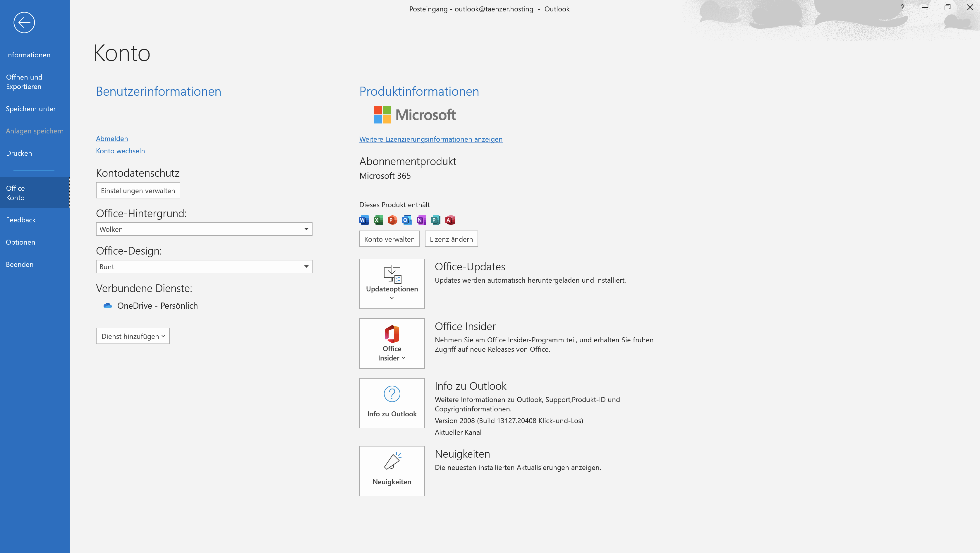Select the Excel icon in product list
The image size is (980, 553).
[x=378, y=220]
